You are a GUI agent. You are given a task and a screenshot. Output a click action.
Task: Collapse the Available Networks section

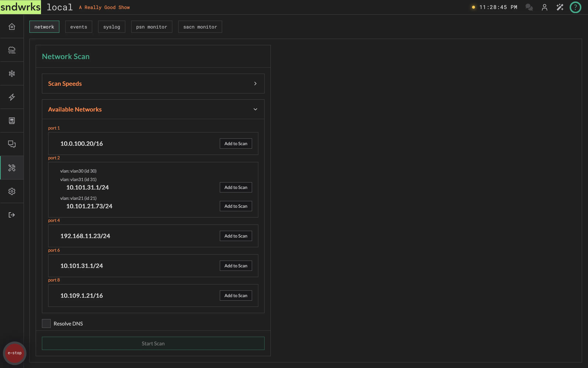153,109
